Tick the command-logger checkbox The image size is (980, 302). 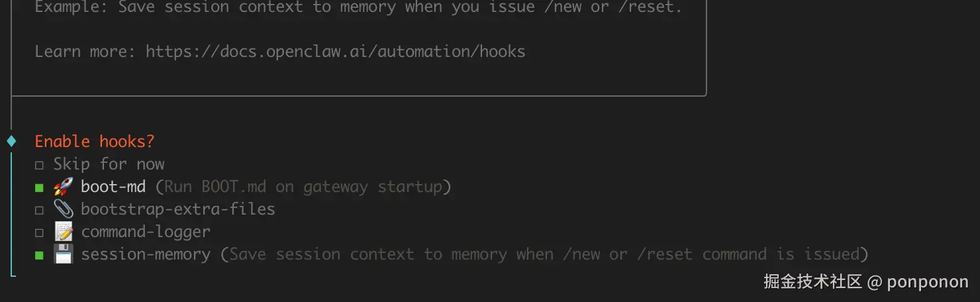(39, 232)
